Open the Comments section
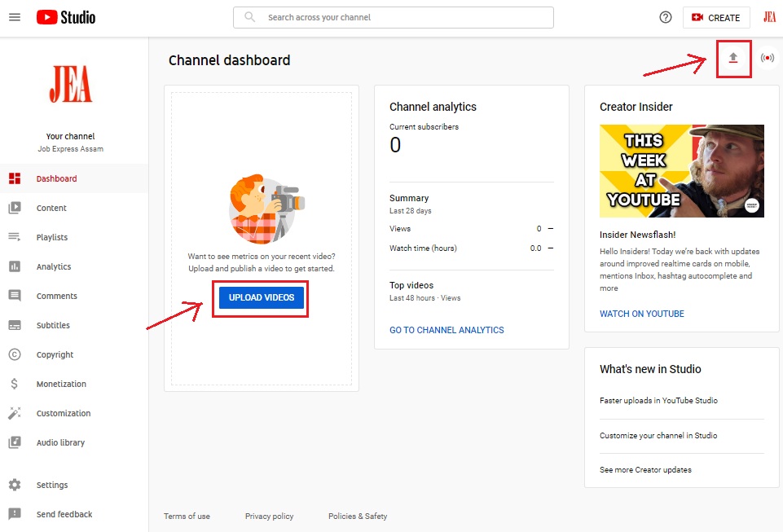The height and width of the screenshot is (532, 783). click(x=74, y=296)
